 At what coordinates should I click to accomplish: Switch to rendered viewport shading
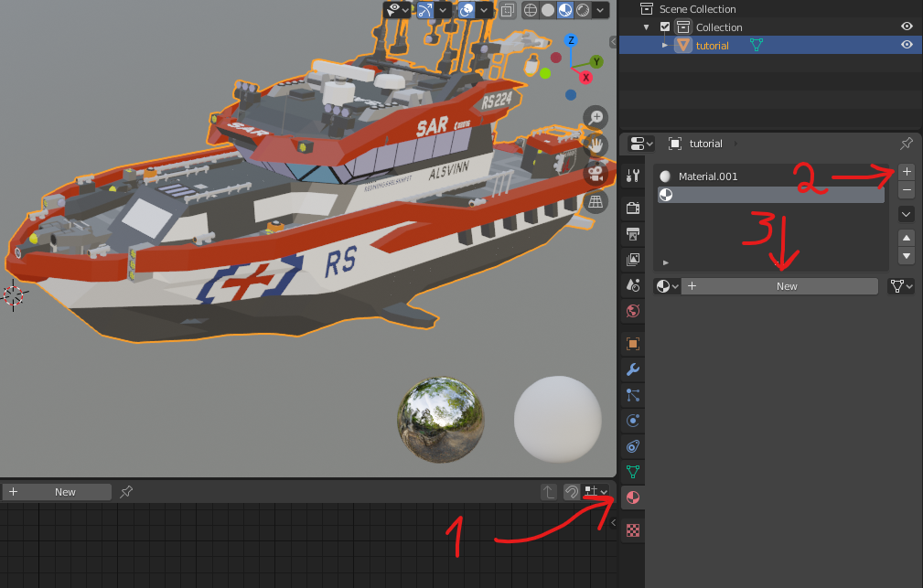[583, 10]
